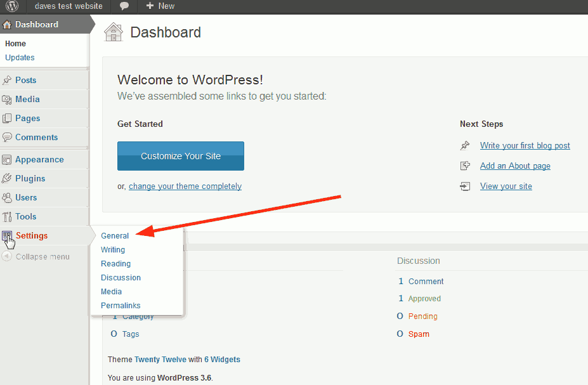This screenshot has width=588, height=385.
Task: Open the Tools menu
Action: tap(26, 217)
